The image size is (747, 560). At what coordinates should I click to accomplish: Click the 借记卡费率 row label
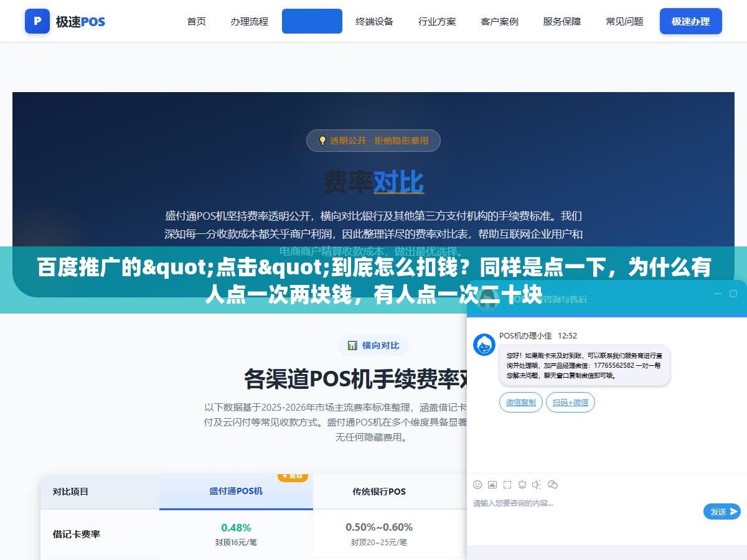point(76,534)
